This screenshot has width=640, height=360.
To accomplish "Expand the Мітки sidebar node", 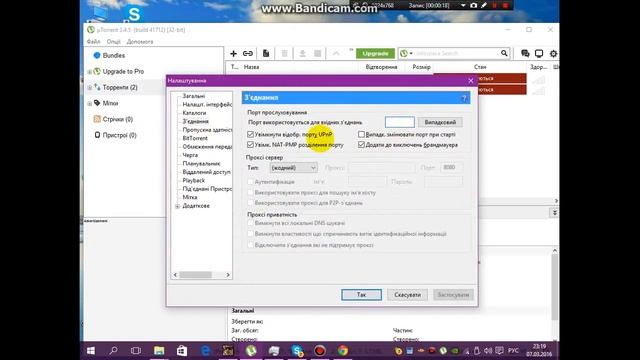I will click(89, 103).
